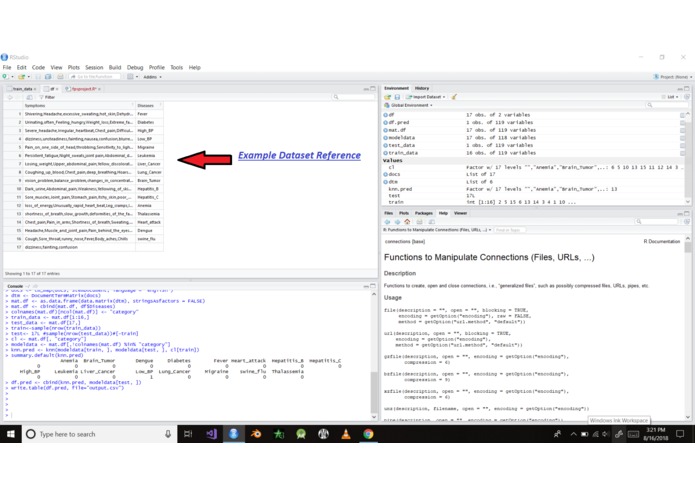Switch to the train_data source tab
The width and height of the screenshot is (695, 494).
click(21, 89)
